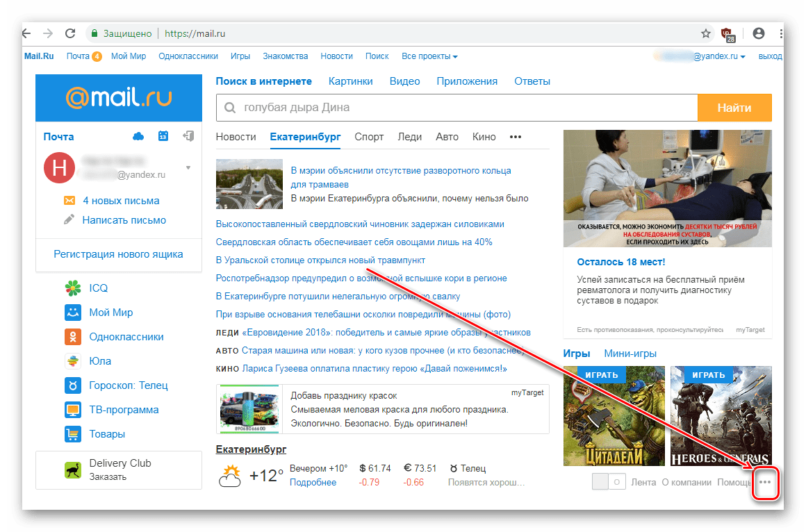The width and height of the screenshot is (806, 532).
Task: Open the Мини-игры tab
Action: pyautogui.click(x=630, y=354)
